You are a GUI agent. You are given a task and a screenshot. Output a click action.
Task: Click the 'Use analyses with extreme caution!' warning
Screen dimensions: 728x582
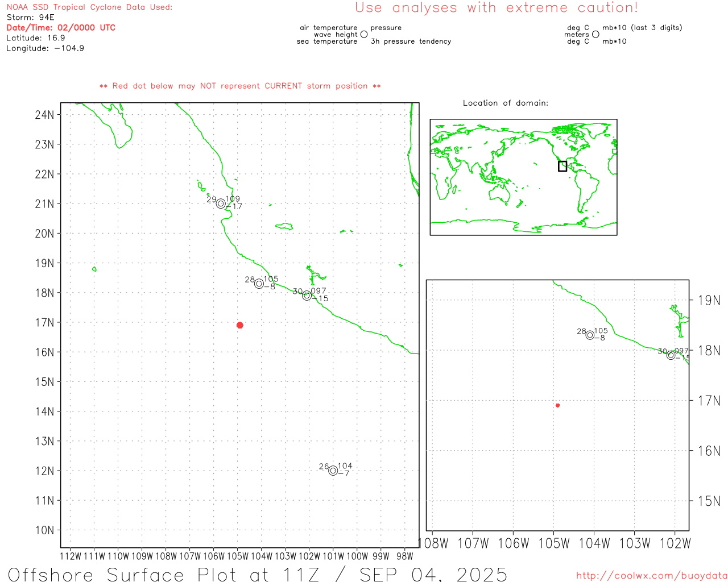(x=497, y=8)
